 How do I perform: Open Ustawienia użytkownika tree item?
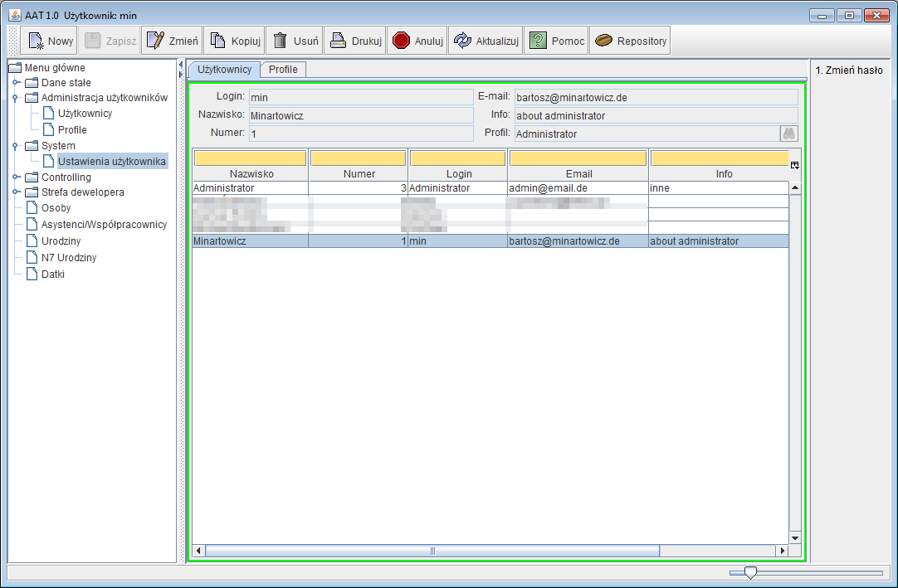coord(112,162)
